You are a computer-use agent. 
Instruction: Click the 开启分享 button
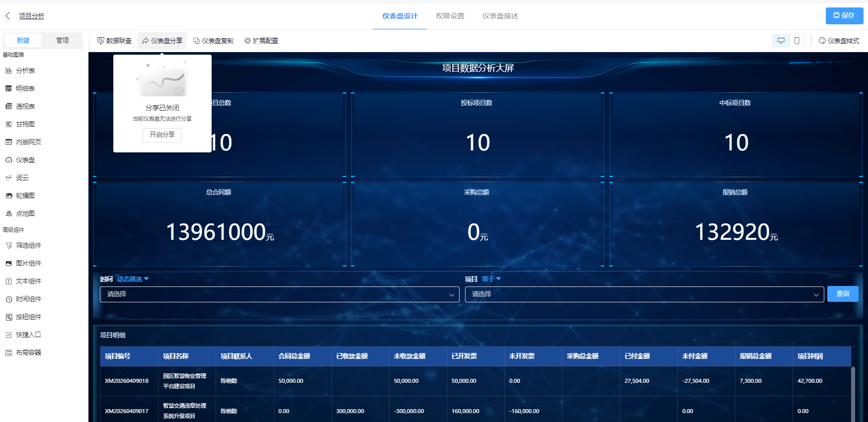click(162, 135)
